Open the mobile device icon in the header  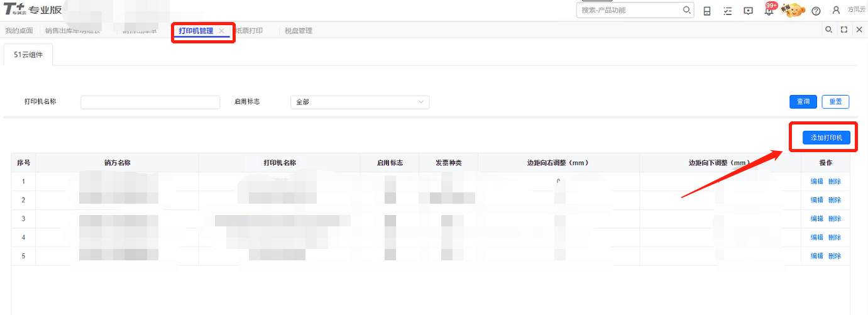pyautogui.click(x=707, y=11)
